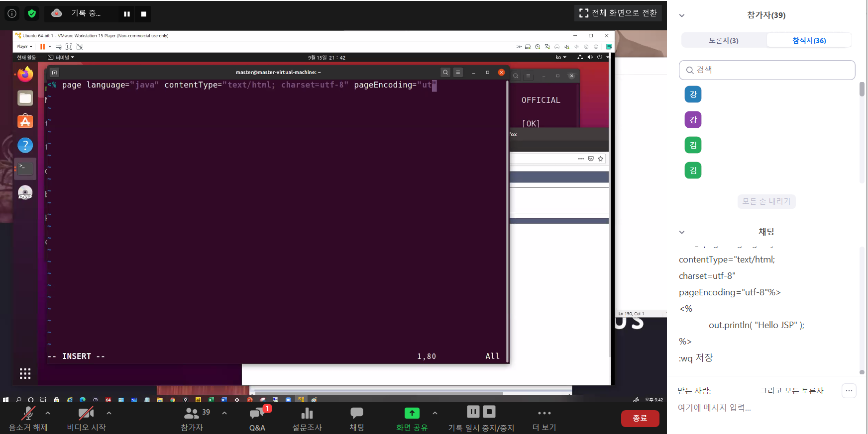
Task: Collapse the chat (채팅) panel chevron
Action: [x=682, y=232]
